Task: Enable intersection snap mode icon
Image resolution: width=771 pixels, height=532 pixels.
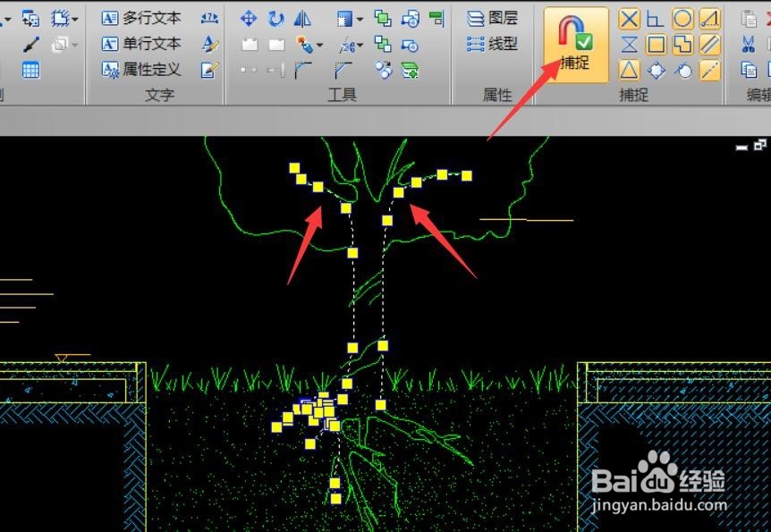Action: [x=630, y=19]
